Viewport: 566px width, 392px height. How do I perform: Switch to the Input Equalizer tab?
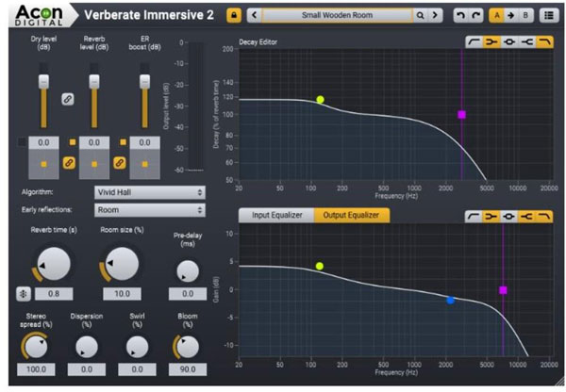(275, 215)
